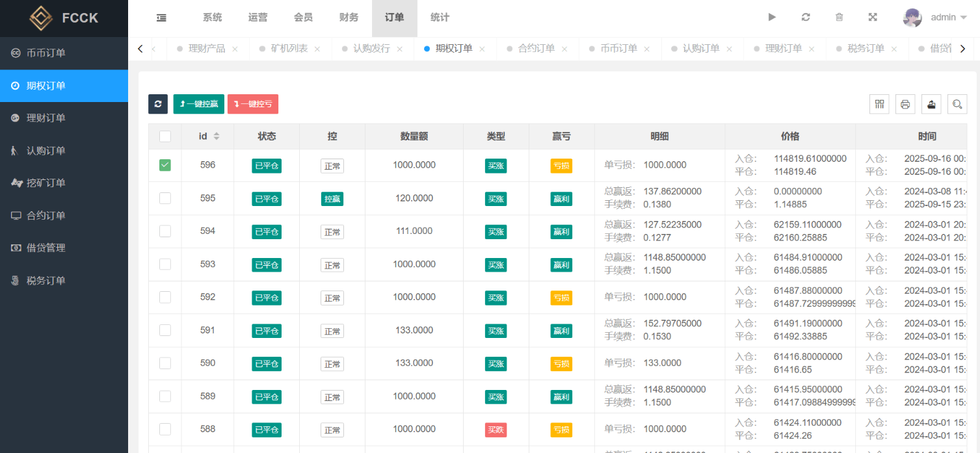Export table data with the export icon
This screenshot has height=453, width=980.
(x=931, y=104)
